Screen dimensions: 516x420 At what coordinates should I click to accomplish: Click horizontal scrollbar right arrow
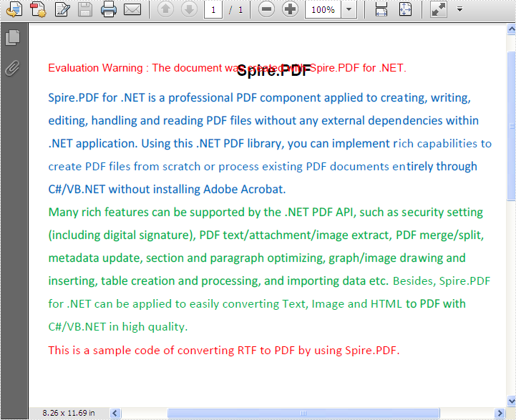tap(500, 413)
